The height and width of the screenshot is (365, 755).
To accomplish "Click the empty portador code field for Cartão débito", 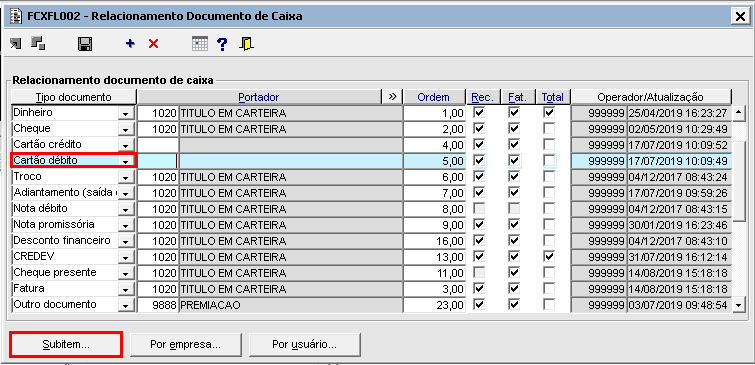I will point(158,160).
